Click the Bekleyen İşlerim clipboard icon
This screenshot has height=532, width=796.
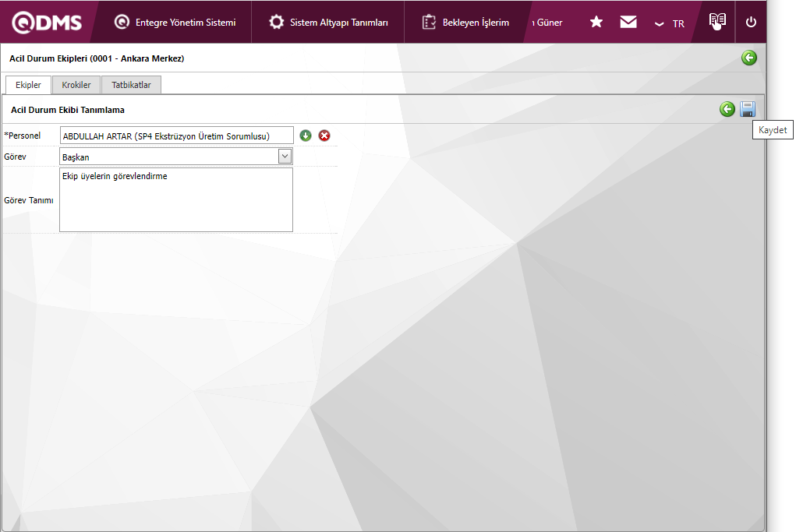(x=429, y=22)
